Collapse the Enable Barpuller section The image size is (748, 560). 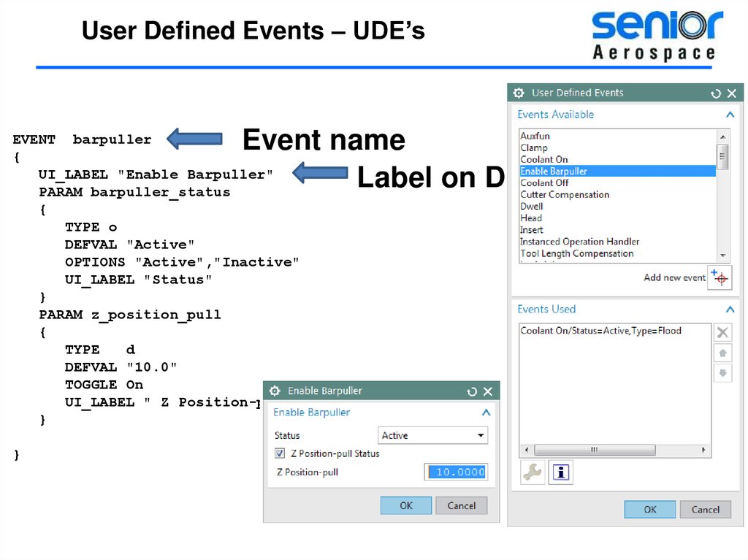click(486, 412)
